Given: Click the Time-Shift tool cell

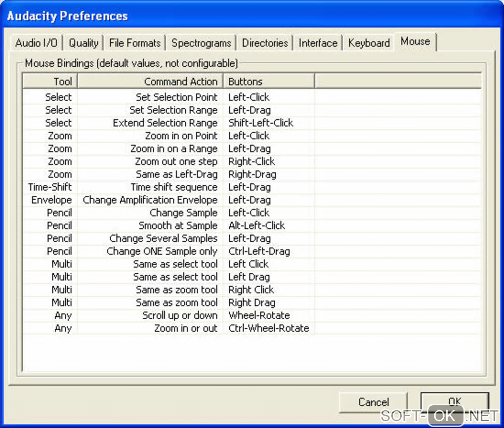Looking at the screenshot, I should [x=50, y=187].
